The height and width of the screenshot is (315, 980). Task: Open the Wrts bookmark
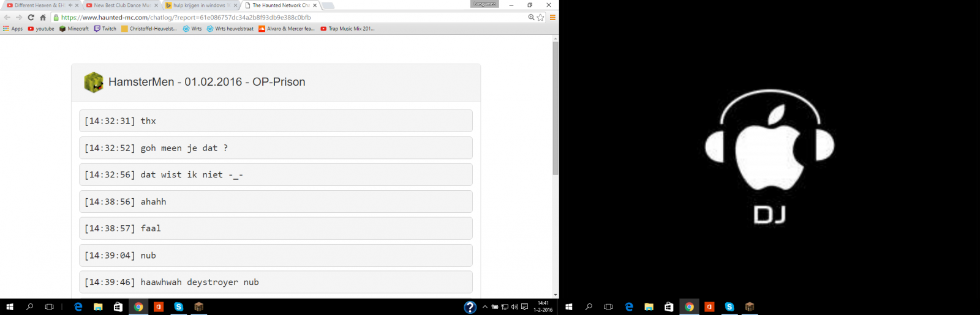click(x=192, y=29)
